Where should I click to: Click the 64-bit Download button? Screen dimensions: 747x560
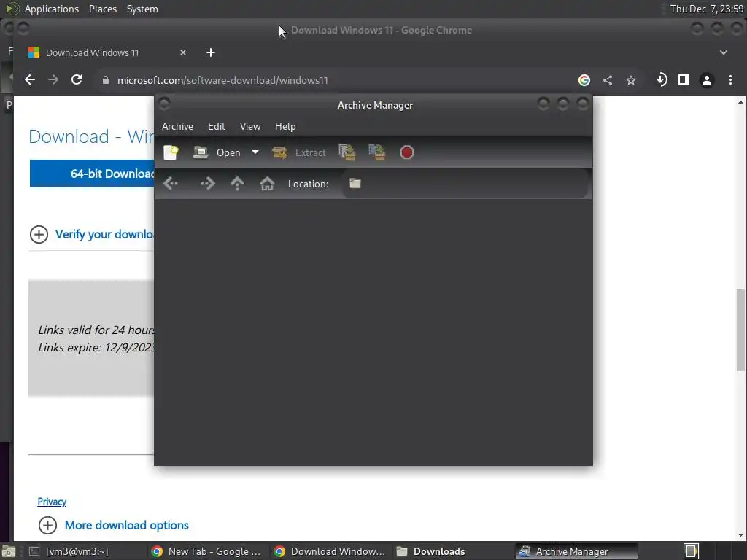92,174
